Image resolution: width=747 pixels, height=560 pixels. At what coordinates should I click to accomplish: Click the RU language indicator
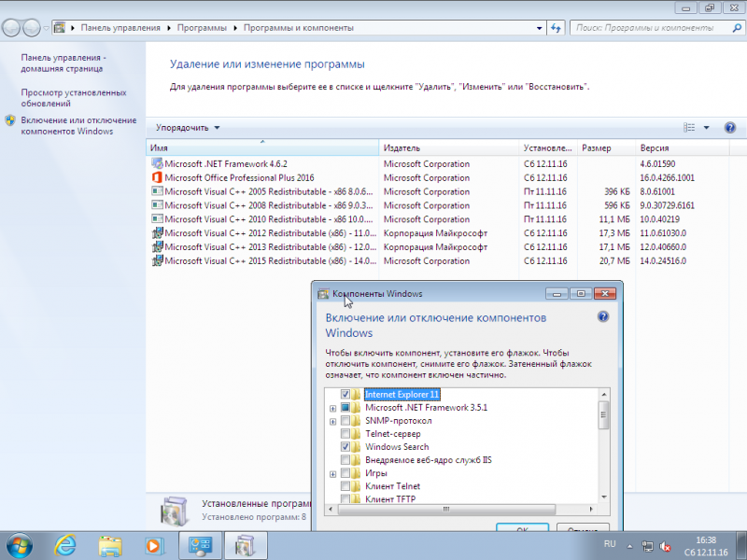coord(610,544)
